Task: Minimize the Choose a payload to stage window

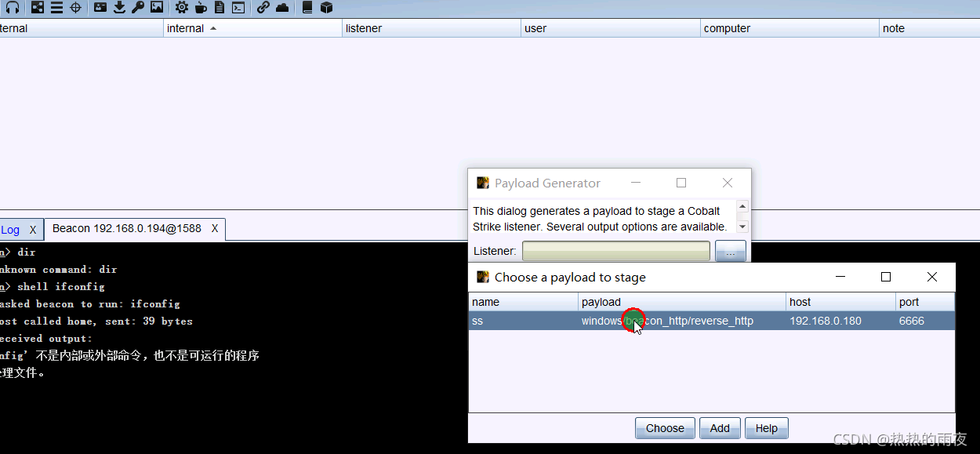Action: coord(840,277)
